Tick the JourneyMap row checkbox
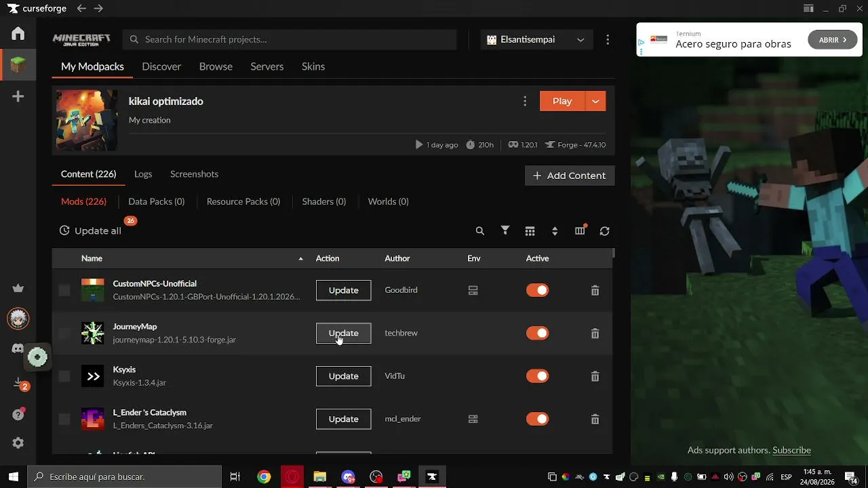Viewport: 868px width, 488px height. [64, 333]
